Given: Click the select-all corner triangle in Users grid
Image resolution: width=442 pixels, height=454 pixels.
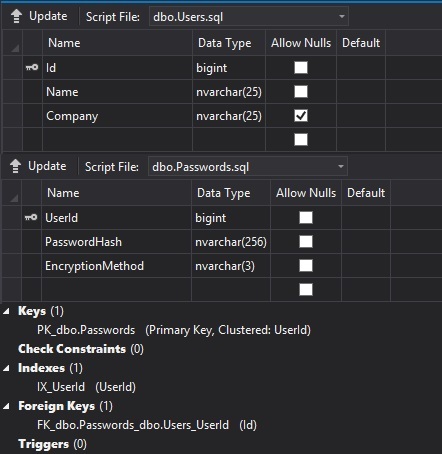Looking at the screenshot, I should click(x=15, y=49).
